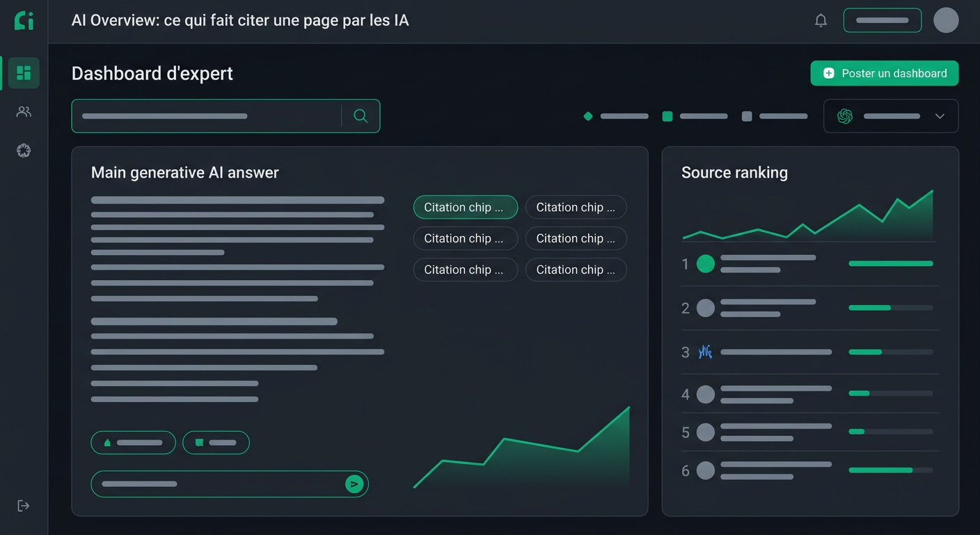Toggle the green diamond legend item
The image size is (980, 535).
pos(588,116)
